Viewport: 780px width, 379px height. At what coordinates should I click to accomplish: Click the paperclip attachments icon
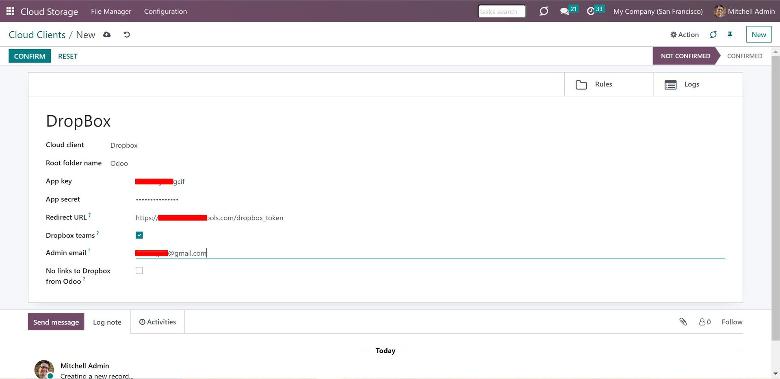[683, 322]
